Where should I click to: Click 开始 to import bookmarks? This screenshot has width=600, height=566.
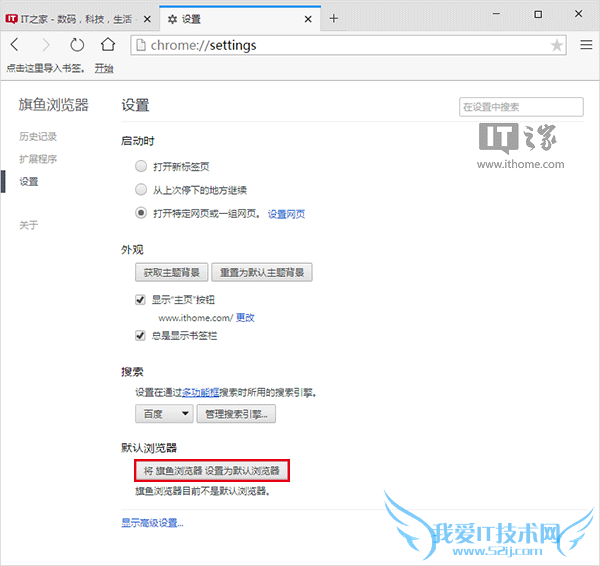(104, 69)
